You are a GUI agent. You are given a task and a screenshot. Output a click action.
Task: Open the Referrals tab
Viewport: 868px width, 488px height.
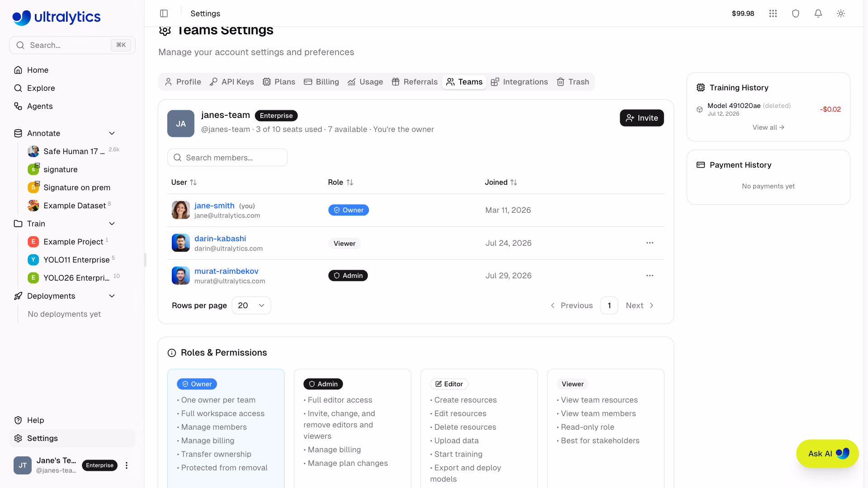415,82
